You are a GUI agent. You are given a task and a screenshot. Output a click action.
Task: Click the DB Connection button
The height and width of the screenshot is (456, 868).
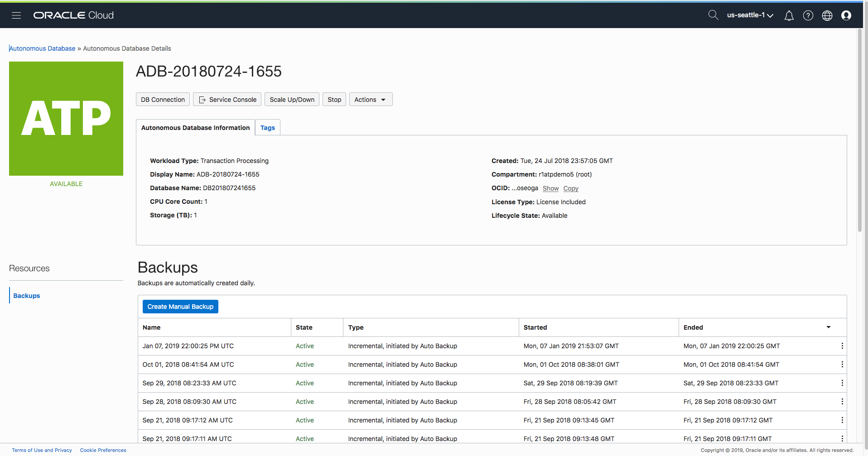click(163, 100)
